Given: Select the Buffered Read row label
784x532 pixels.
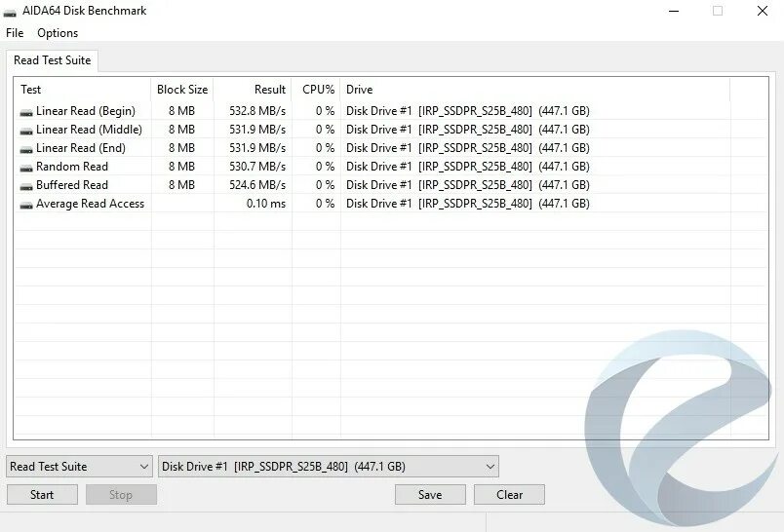Looking at the screenshot, I should (72, 185).
